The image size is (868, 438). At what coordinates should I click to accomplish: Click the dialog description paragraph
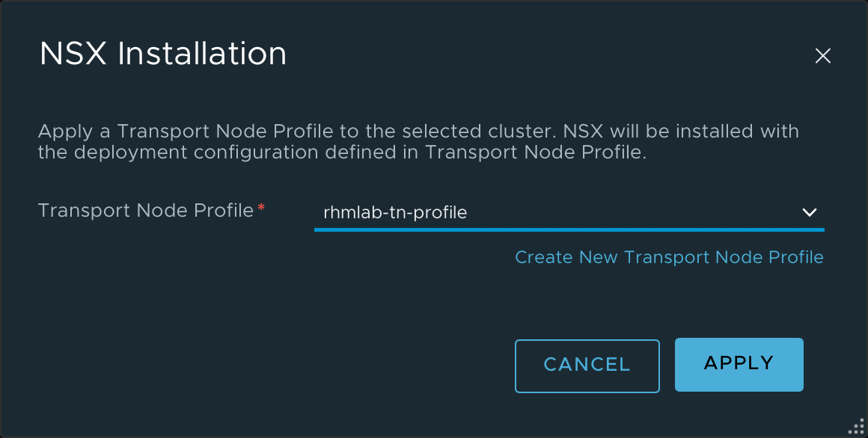[418, 141]
